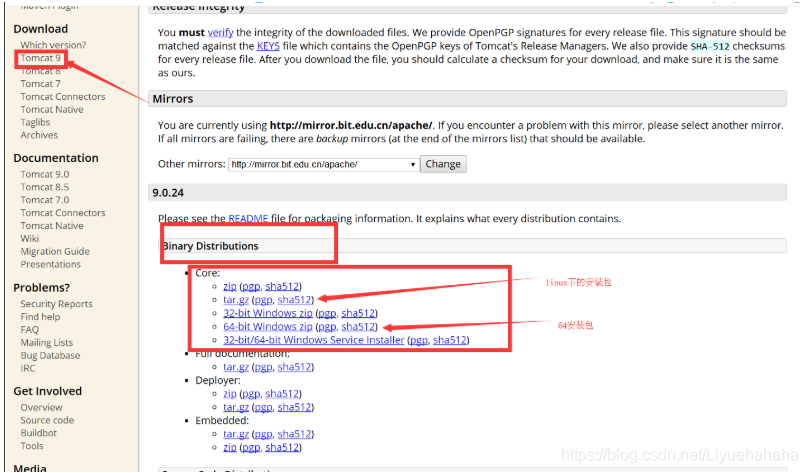
Task: Open pgp for 32-bit Windows zip
Action: [327, 313]
